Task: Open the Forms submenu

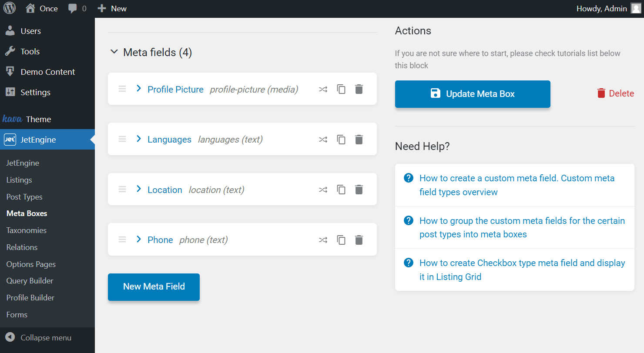Action: [x=17, y=315]
